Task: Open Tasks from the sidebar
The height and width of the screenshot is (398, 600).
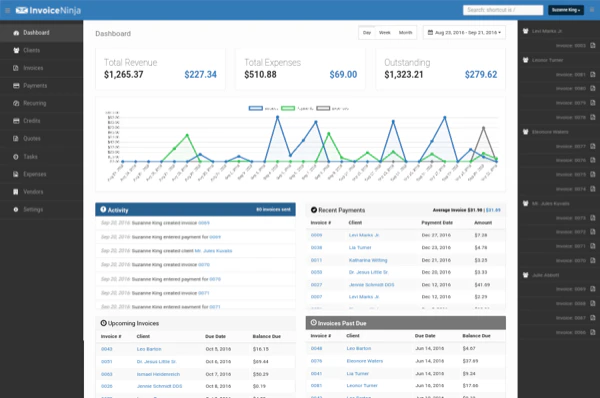Action: click(x=41, y=157)
